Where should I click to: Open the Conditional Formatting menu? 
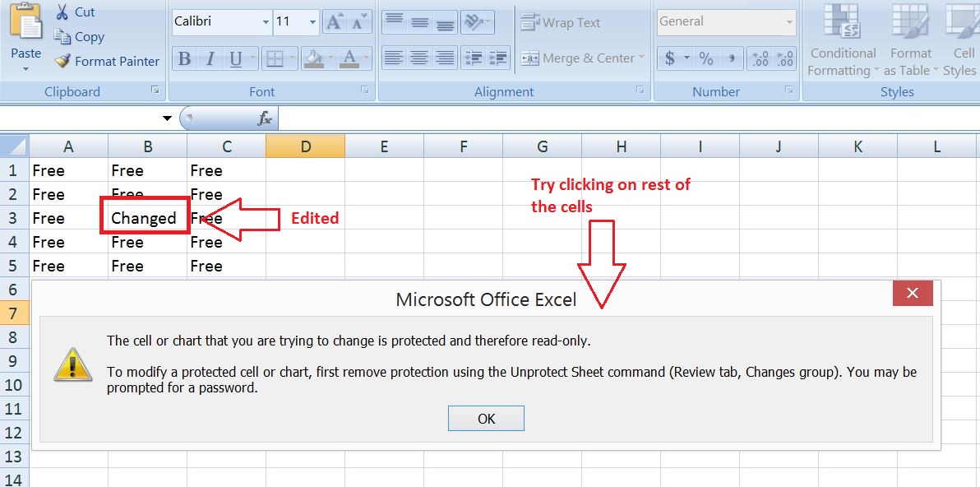click(844, 39)
